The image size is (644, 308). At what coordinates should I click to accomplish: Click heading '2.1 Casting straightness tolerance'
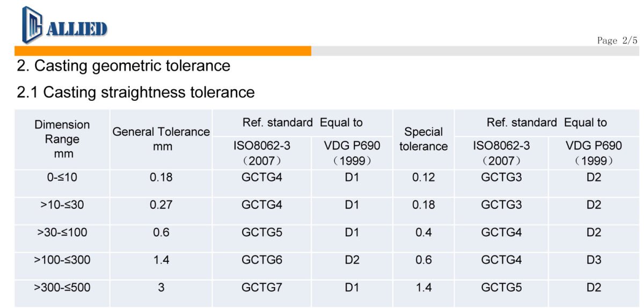pos(136,92)
